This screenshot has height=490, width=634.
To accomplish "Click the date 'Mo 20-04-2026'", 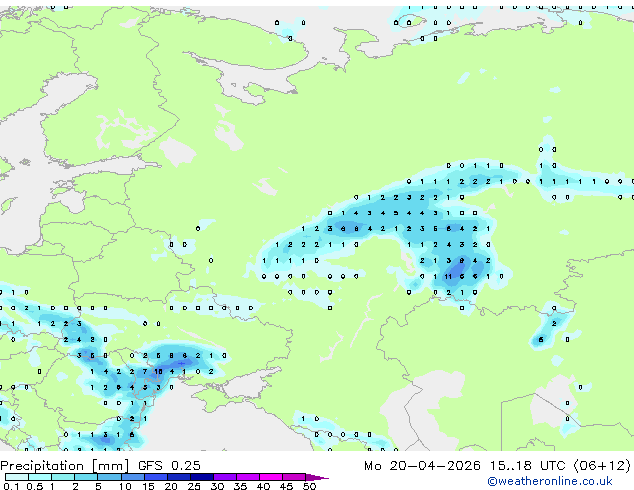I will (422, 466).
